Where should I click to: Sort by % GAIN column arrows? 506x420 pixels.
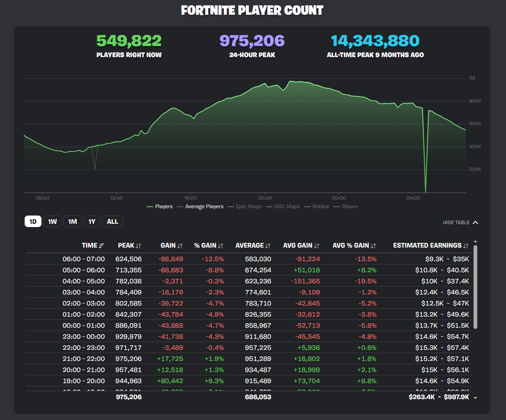point(221,246)
